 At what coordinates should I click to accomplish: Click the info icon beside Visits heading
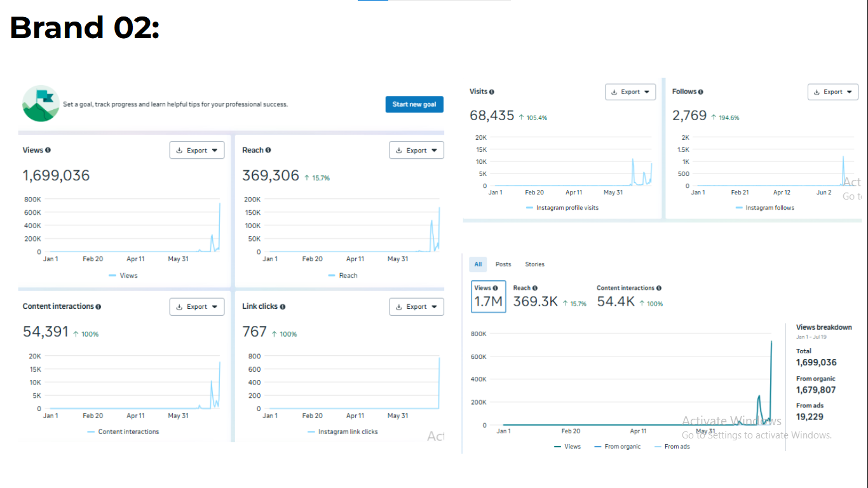pyautogui.click(x=492, y=92)
